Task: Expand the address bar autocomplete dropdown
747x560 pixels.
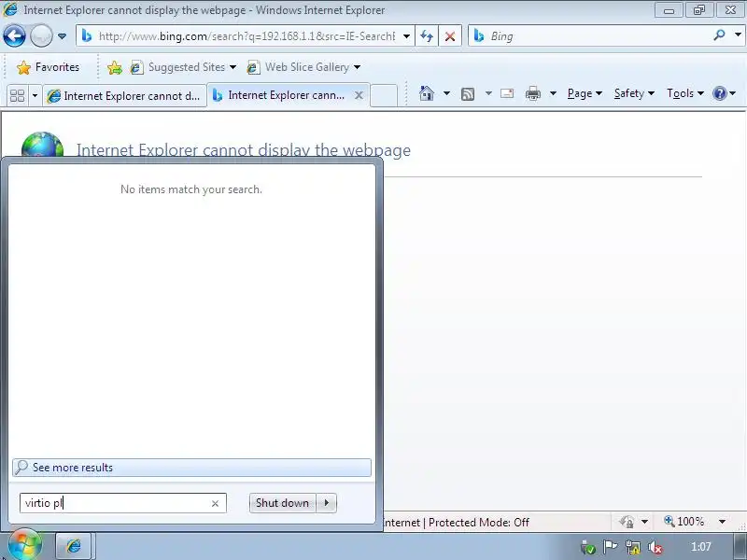Action: tap(406, 36)
